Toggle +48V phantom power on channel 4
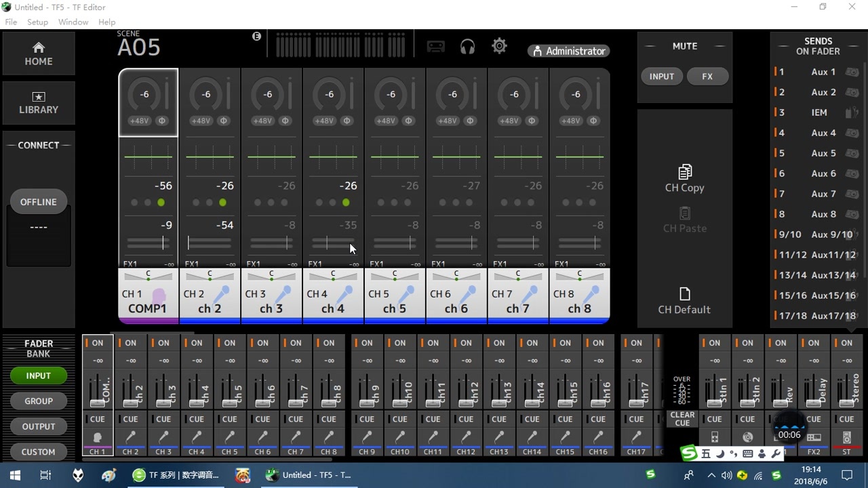This screenshot has width=868, height=488. [x=324, y=121]
